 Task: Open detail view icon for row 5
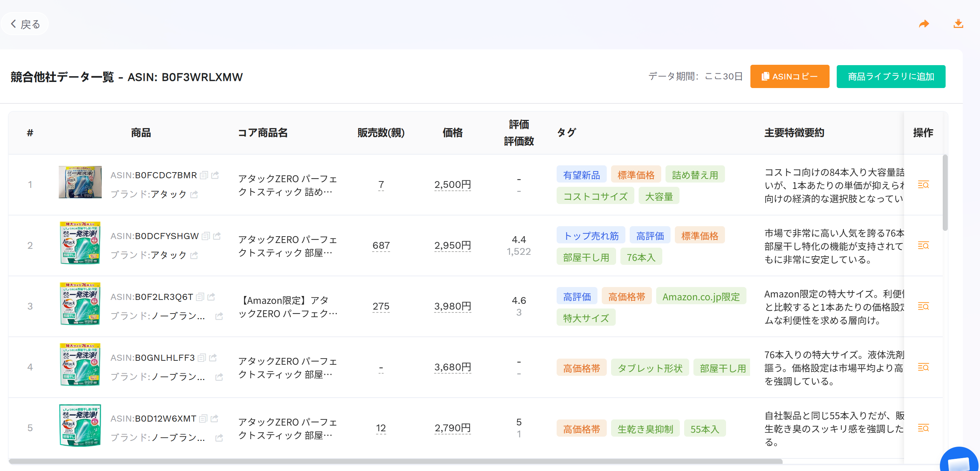pyautogui.click(x=923, y=428)
